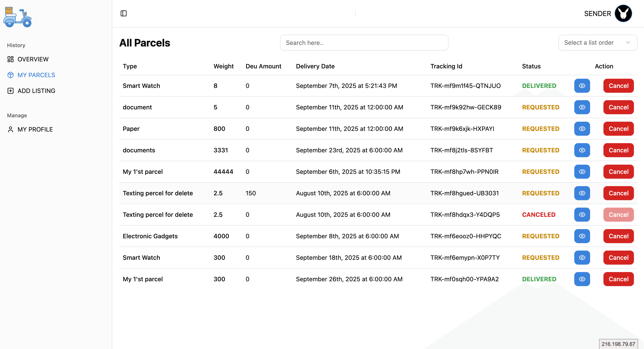Select MY PARCELS menu item
644x349 pixels.
[36, 75]
